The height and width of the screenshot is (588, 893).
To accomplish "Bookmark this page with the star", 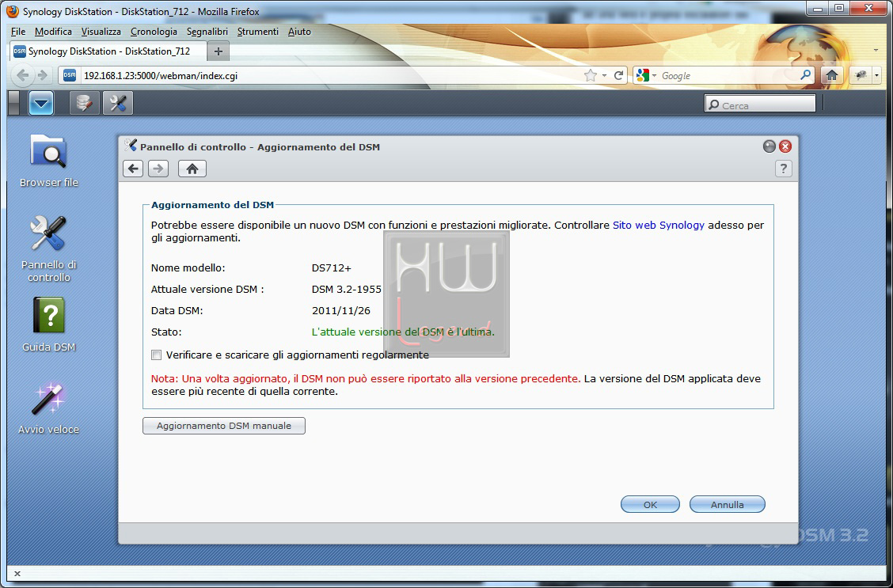I will 591,75.
